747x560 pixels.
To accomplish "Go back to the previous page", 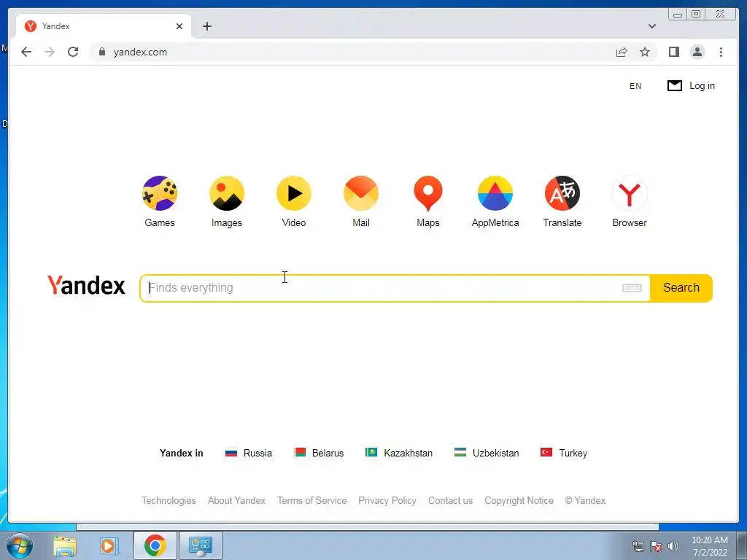I will [26, 52].
